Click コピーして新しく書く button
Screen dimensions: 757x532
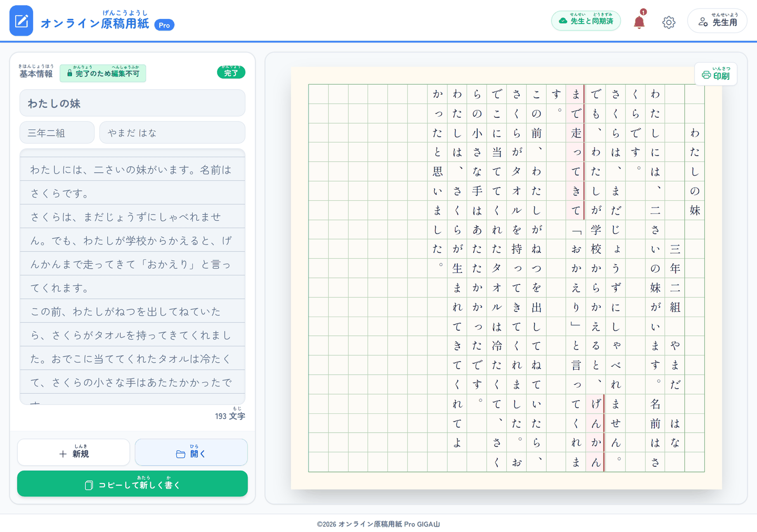tap(132, 484)
